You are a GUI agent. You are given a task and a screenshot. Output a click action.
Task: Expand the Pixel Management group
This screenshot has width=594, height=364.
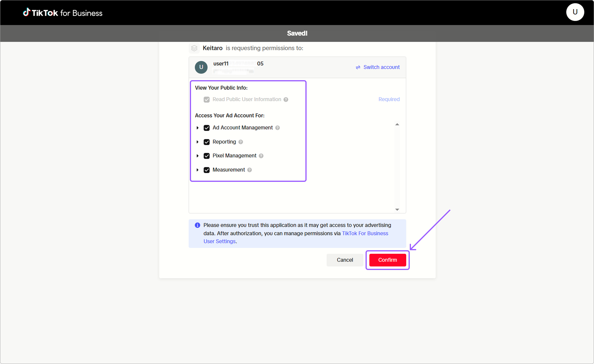click(198, 156)
